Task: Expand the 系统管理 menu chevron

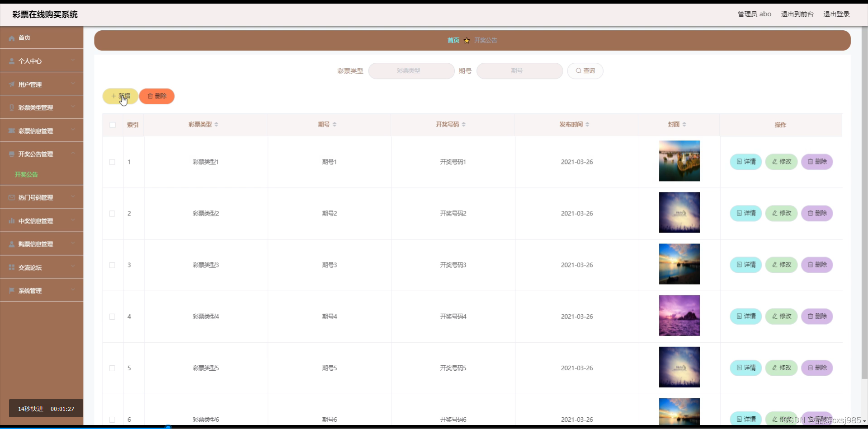Action: pos(73,290)
